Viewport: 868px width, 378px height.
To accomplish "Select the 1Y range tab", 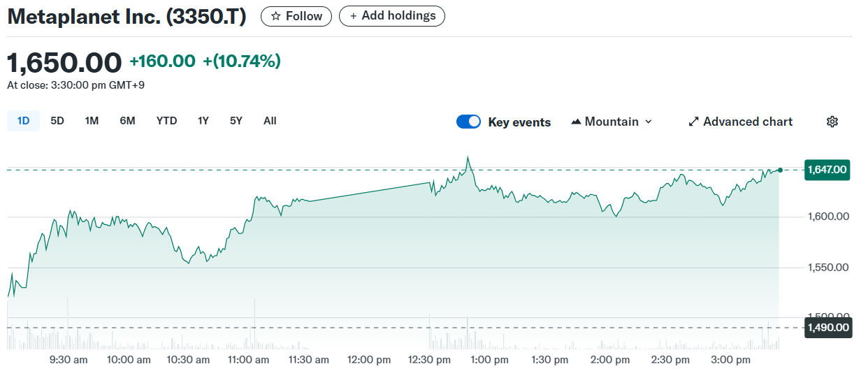I will pyautogui.click(x=203, y=121).
